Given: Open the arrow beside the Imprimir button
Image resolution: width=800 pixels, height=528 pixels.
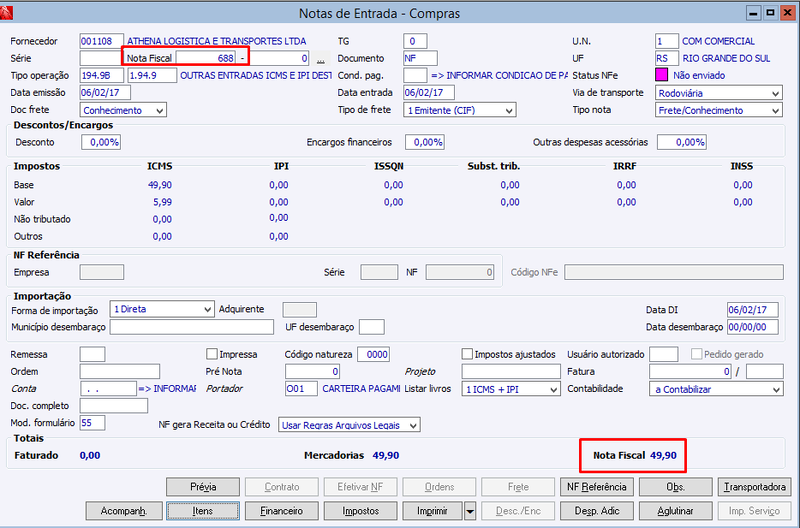Looking at the screenshot, I should point(470,511).
